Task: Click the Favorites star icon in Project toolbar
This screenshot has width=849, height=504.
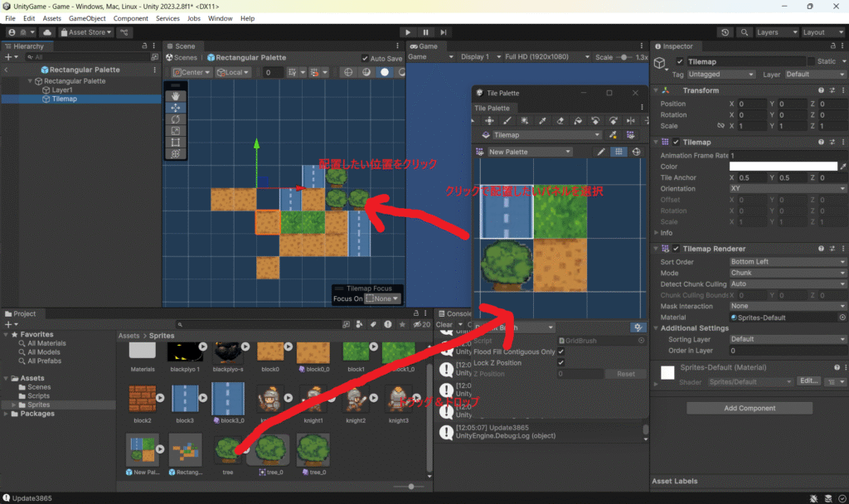Action: pos(402,324)
